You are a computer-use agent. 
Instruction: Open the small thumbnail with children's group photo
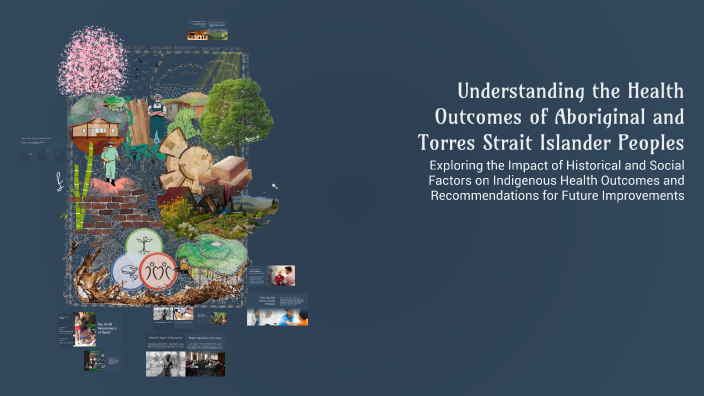pos(212,318)
